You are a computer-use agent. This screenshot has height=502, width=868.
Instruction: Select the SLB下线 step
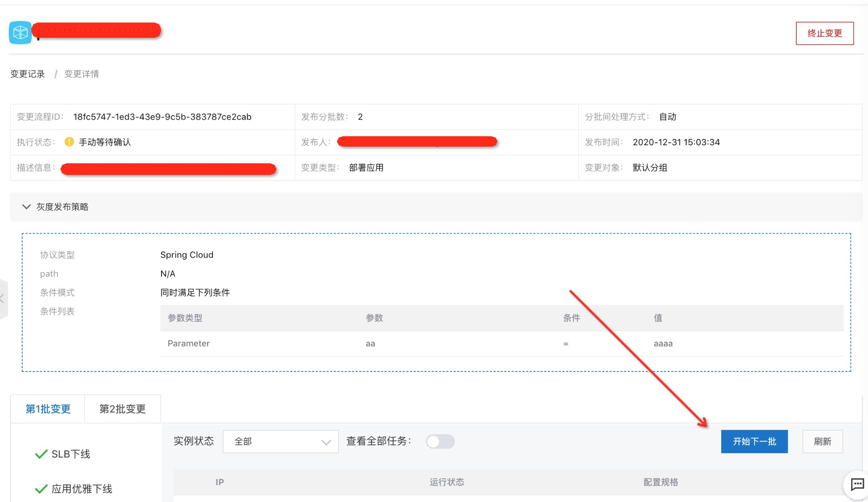pyautogui.click(x=70, y=454)
